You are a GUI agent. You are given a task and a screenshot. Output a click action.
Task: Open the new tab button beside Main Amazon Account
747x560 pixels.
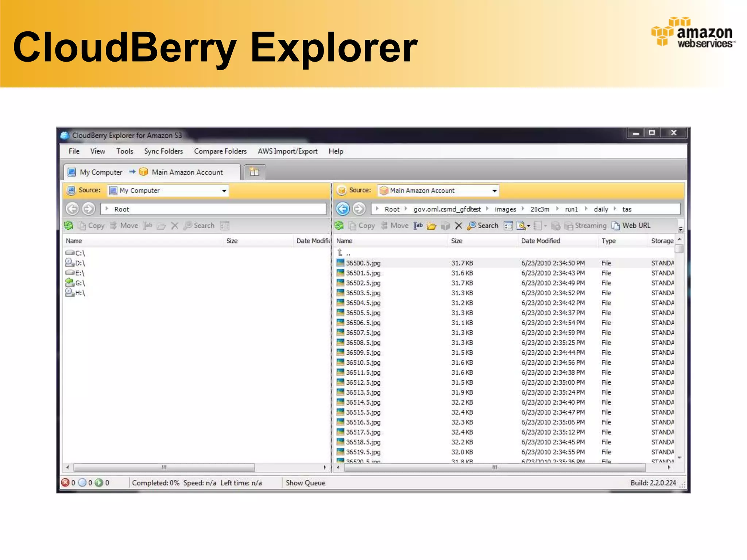255,172
